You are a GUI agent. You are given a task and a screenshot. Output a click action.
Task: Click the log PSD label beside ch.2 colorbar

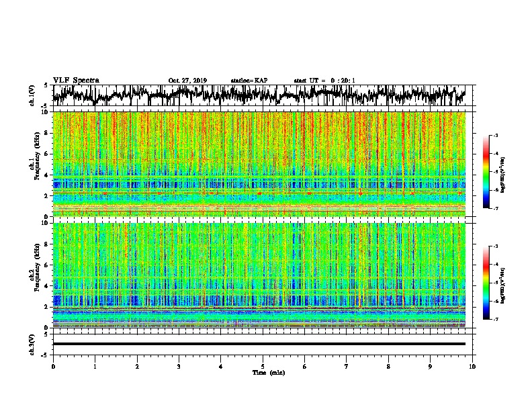503,285
